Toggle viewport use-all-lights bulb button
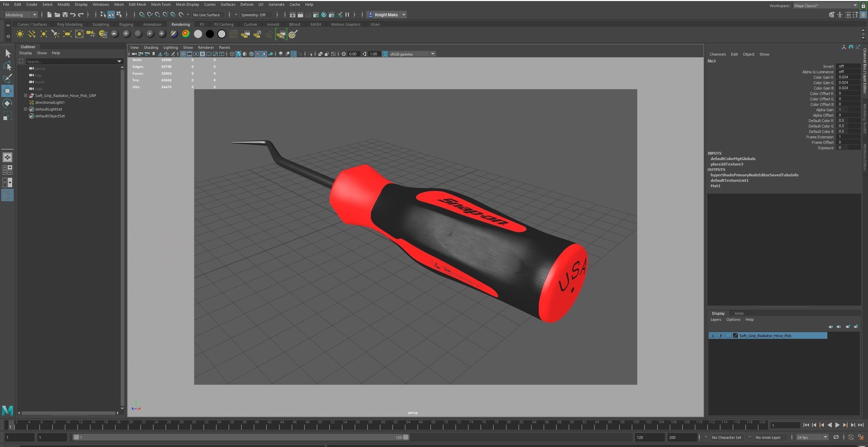The image size is (868, 447). coord(264,54)
